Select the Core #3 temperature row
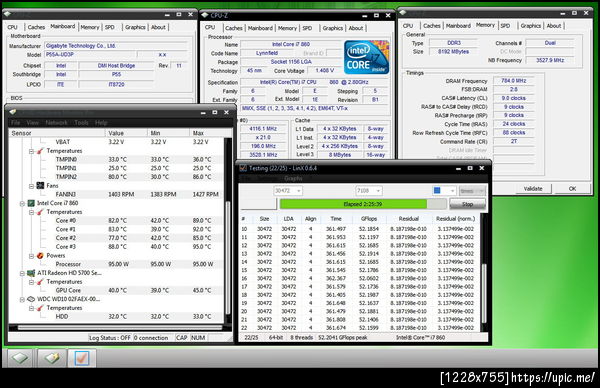The image size is (600, 388). 116,247
